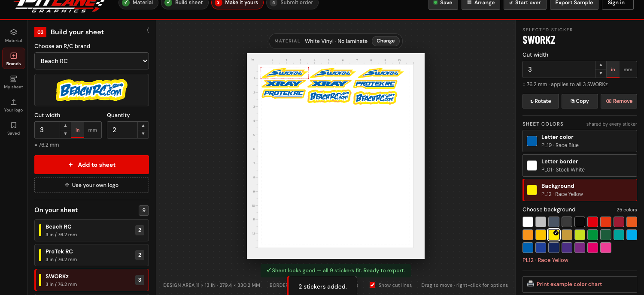Screen dimensions: 644x295
Task: Select the Letter color row
Action: 580,141
